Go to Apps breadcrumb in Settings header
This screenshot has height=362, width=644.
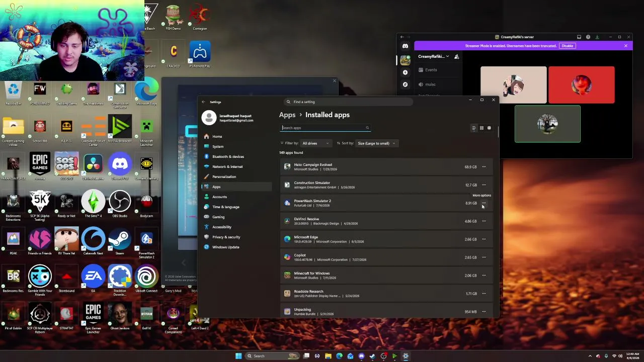[287, 115]
